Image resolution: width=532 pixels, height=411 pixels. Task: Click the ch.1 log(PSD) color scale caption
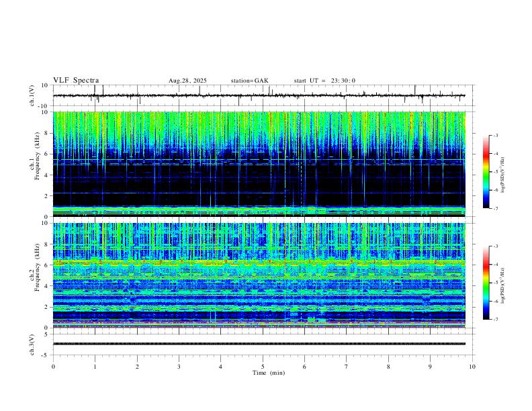[x=503, y=175]
